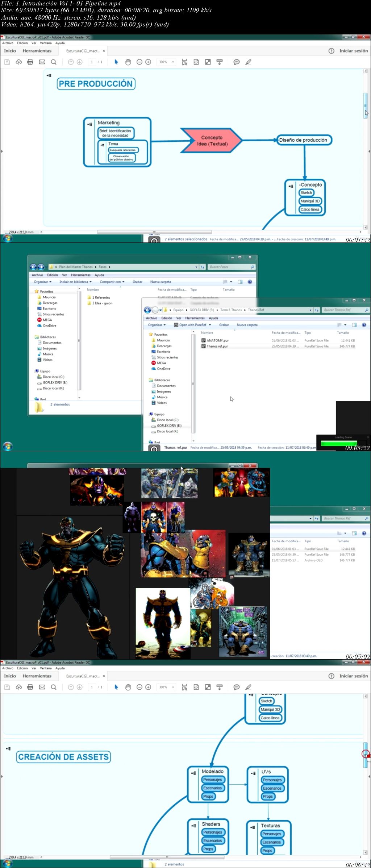
Task: Click Plan del Master Thanos breadcrumb
Action: tap(76, 267)
